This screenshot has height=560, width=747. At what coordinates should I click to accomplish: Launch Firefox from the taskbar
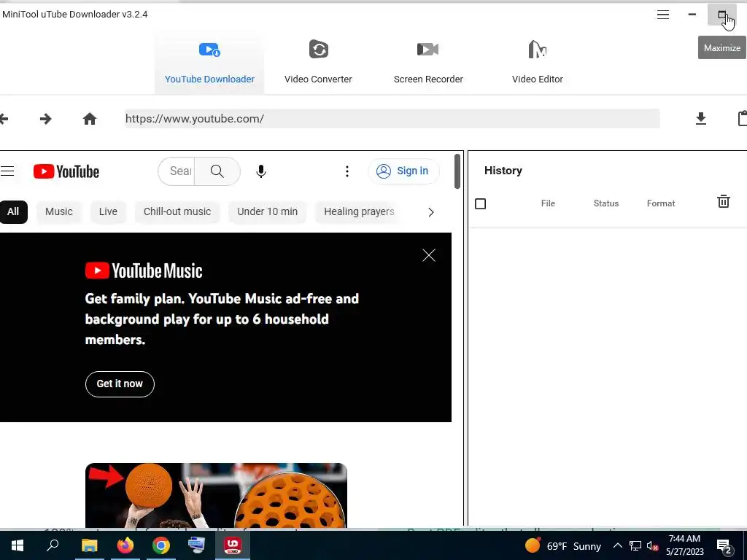click(x=125, y=545)
